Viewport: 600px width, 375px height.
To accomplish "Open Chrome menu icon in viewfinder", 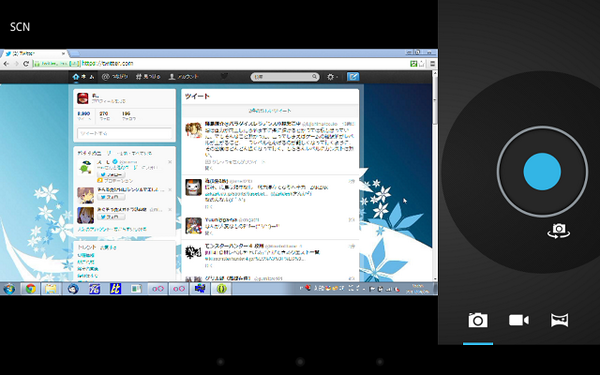I will 432,64.
